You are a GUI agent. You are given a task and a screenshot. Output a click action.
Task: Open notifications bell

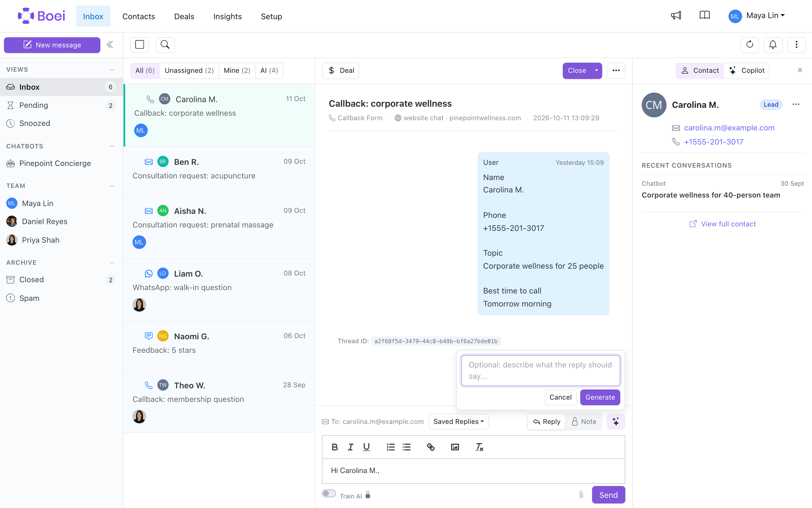[x=773, y=45]
